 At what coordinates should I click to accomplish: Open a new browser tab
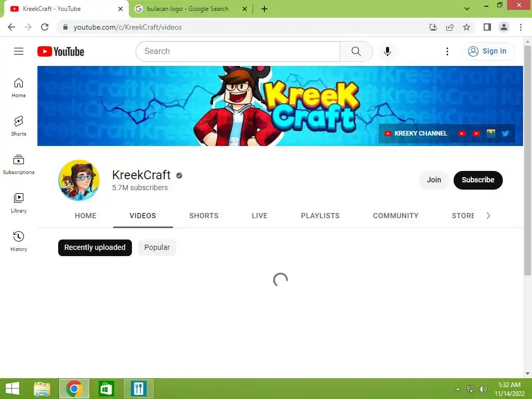(x=264, y=9)
